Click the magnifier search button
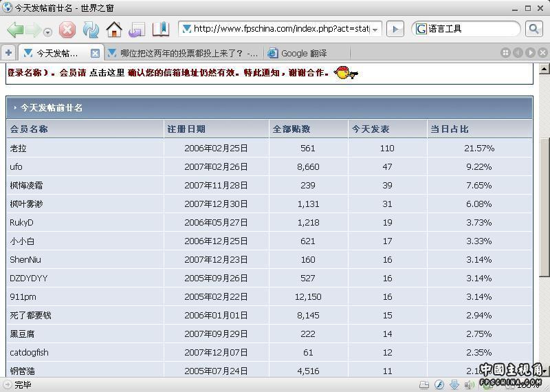 tap(534, 29)
